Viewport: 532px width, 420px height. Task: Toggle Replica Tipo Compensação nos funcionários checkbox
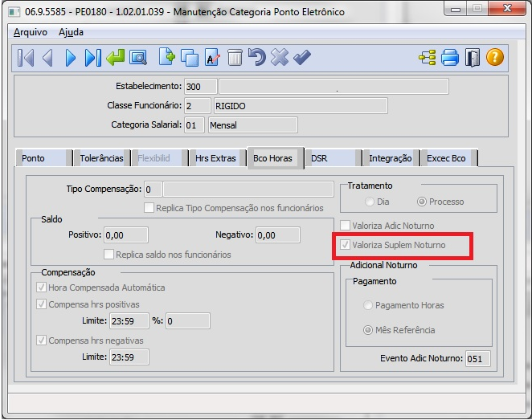149,208
